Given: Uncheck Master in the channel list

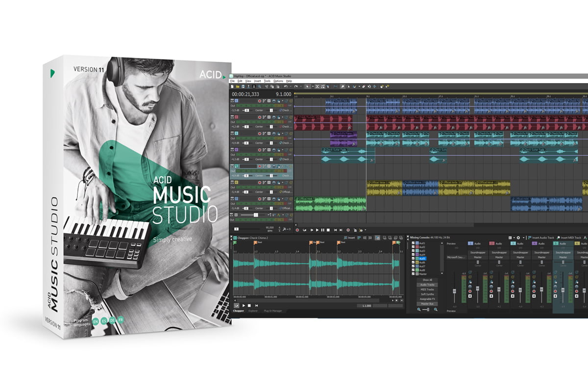Looking at the screenshot, I should (413, 274).
